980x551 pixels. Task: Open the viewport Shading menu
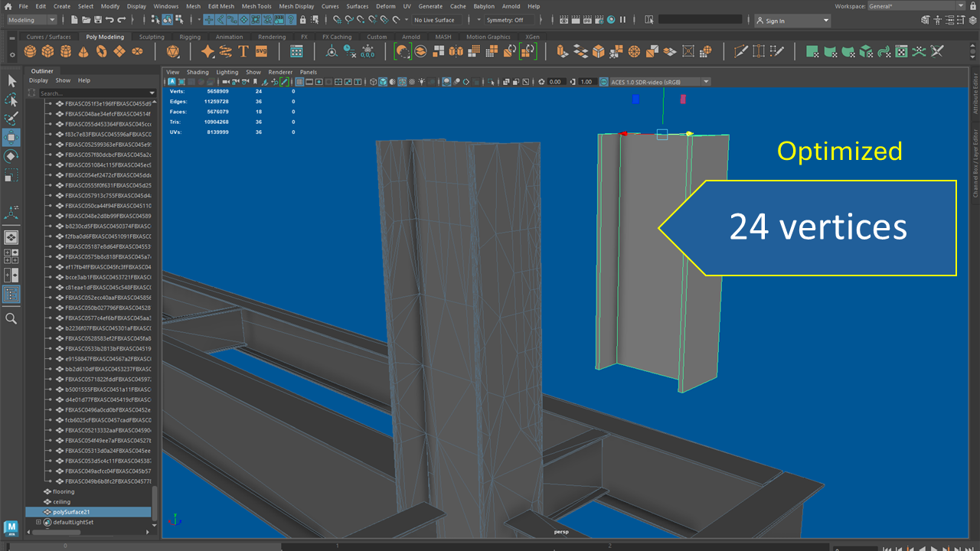[198, 72]
